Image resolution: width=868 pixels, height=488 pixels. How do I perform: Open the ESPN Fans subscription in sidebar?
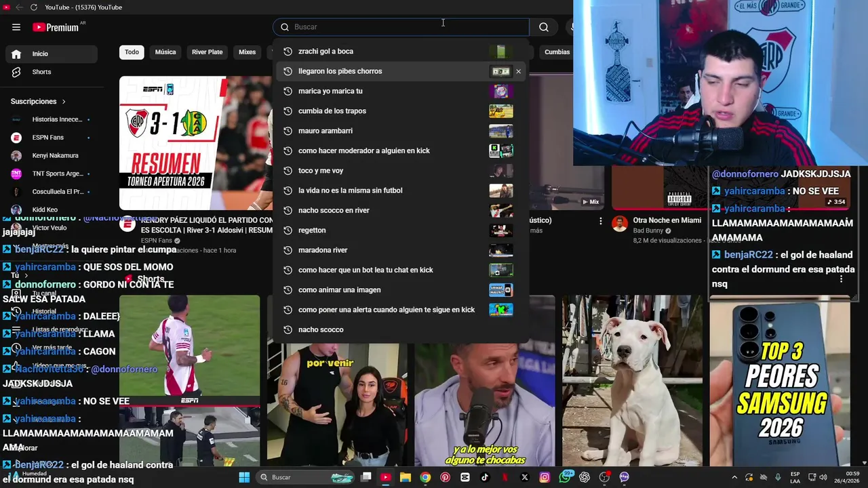52,138
